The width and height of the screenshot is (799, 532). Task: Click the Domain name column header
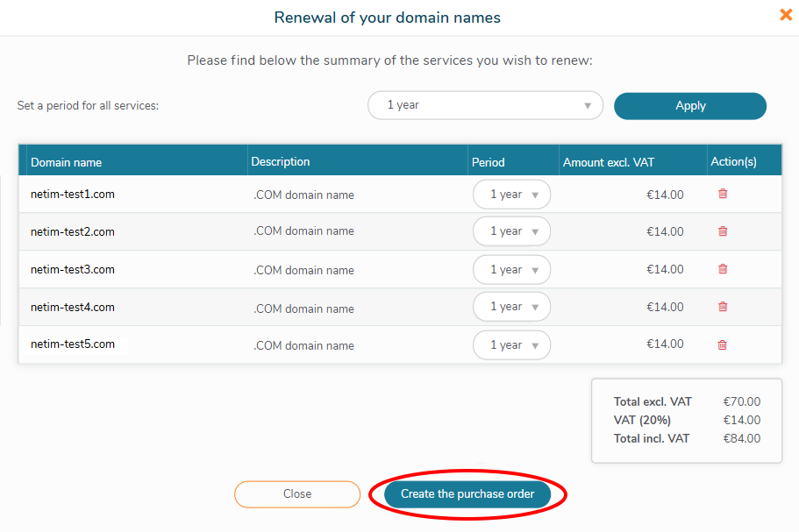[67, 162]
